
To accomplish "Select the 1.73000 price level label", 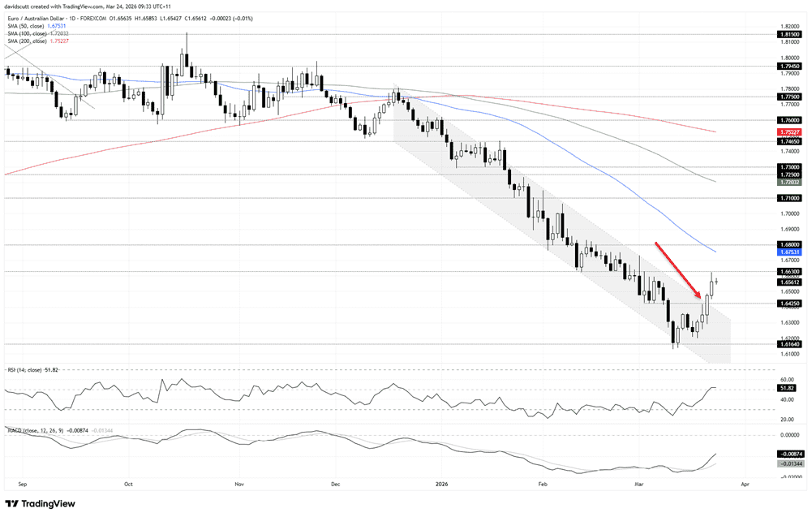I will tap(789, 167).
